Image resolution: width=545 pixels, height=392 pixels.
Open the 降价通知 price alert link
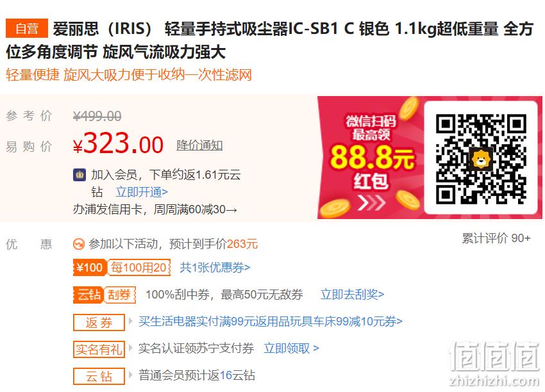[199, 145]
